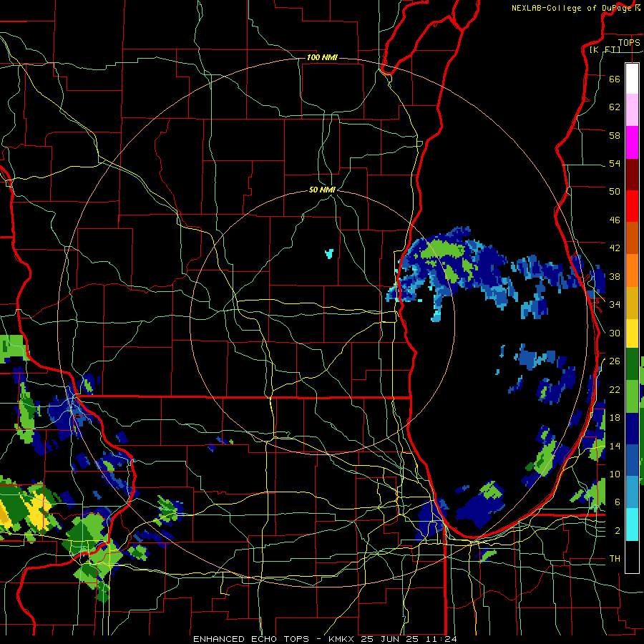This screenshot has width=644, height=644.
Task: Click the magenta legend swatch
Action: (632, 142)
